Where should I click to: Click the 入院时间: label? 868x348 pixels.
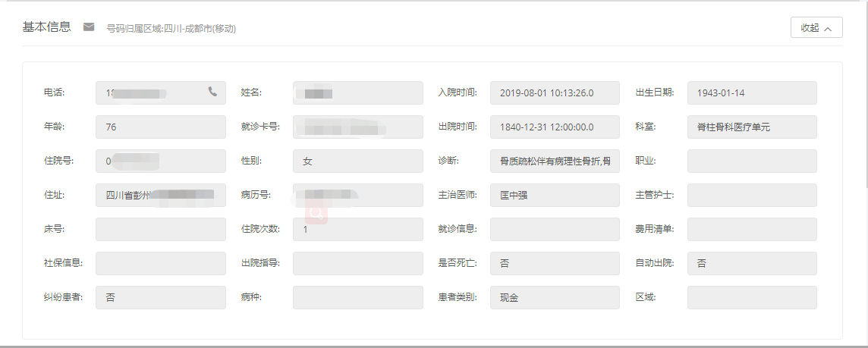[458, 92]
